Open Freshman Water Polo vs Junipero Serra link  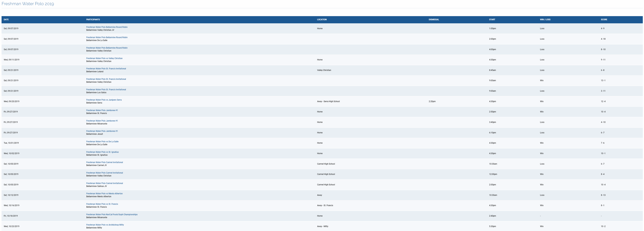click(104, 100)
